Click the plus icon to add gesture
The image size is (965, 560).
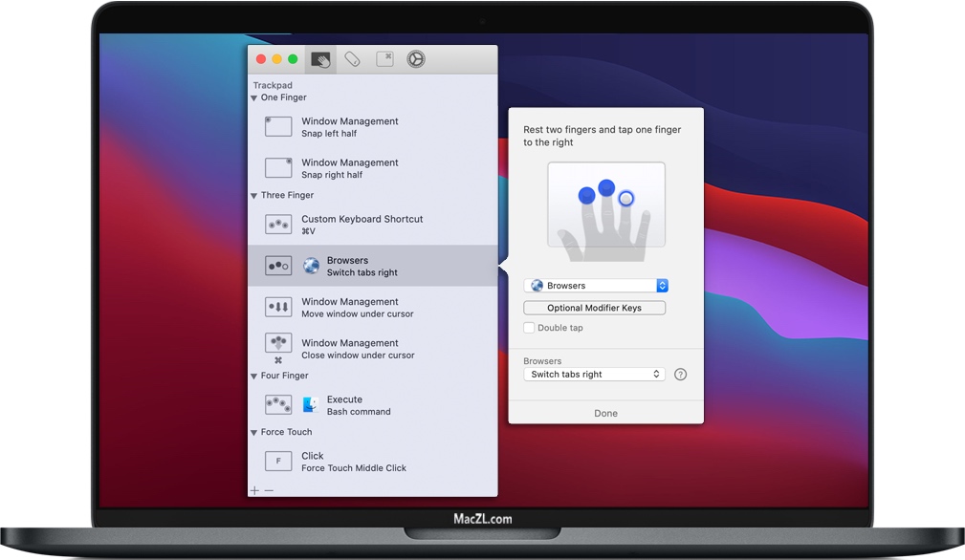pyautogui.click(x=254, y=490)
